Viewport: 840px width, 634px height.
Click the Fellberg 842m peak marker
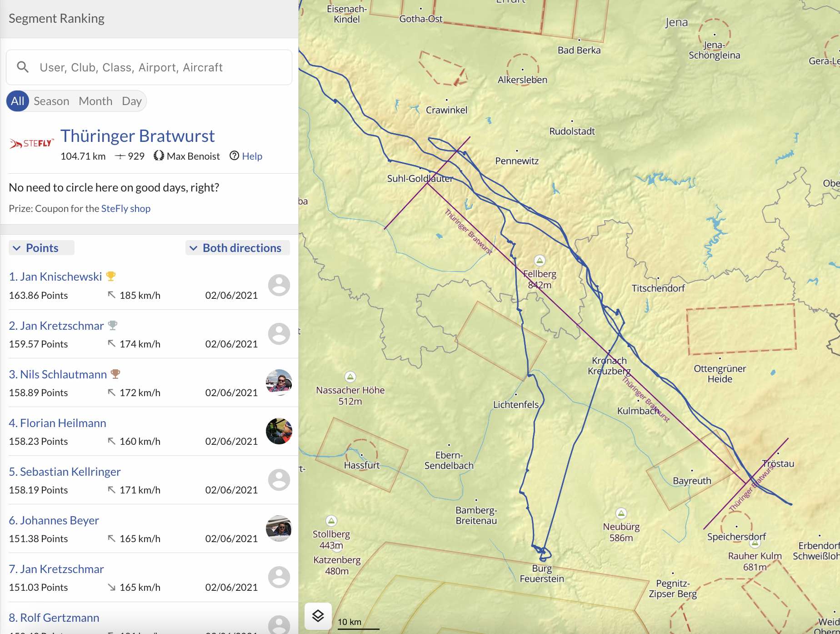point(540,261)
